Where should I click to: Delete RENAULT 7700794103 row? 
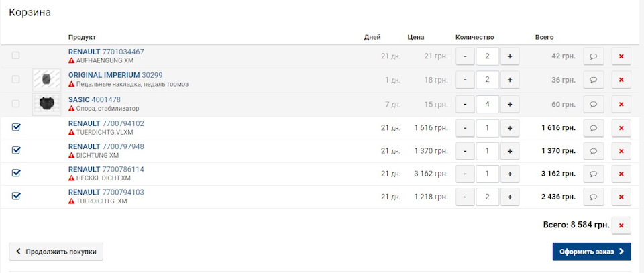tap(621, 197)
